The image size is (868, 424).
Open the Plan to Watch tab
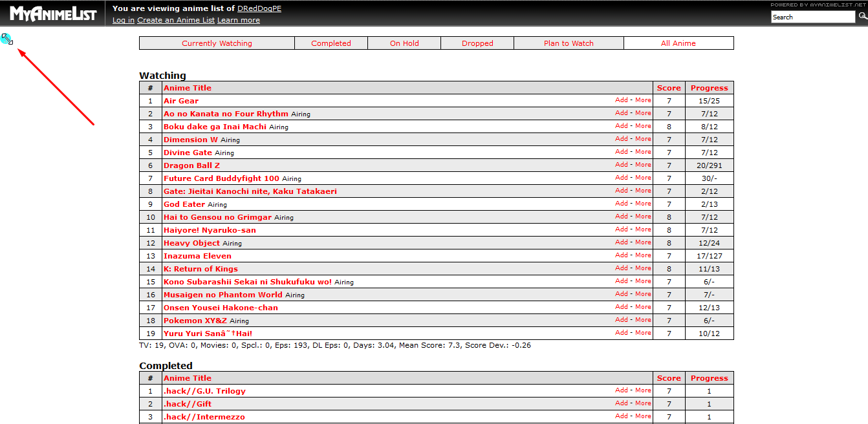569,43
